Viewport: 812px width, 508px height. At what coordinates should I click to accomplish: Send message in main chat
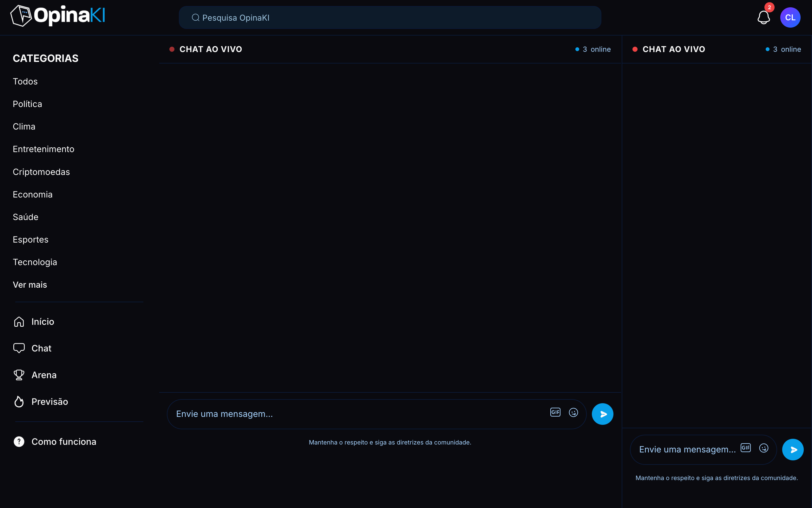[x=602, y=414]
